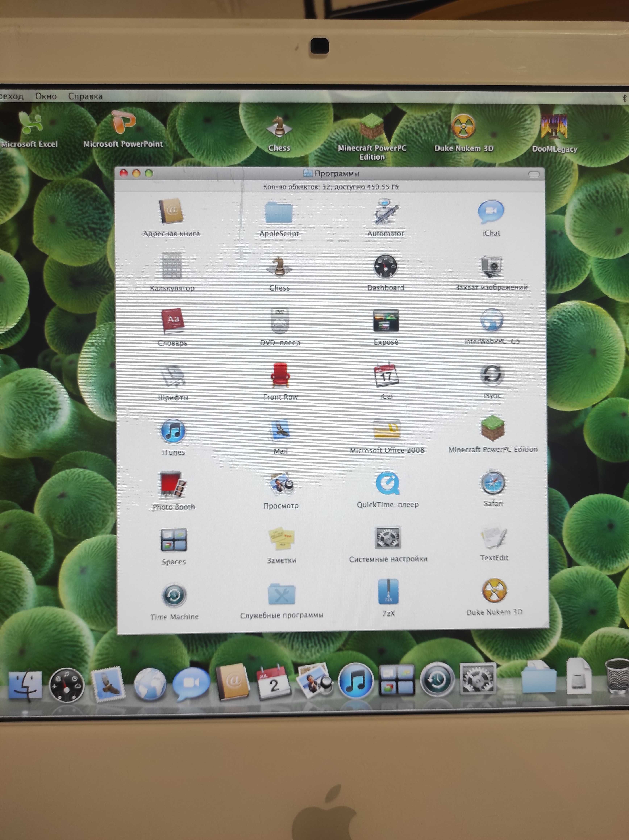Launch DVD-плеер app

tap(280, 321)
